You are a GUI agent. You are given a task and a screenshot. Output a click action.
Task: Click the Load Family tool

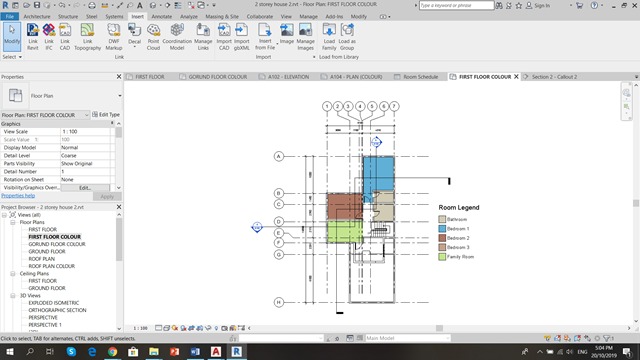pos(329,37)
